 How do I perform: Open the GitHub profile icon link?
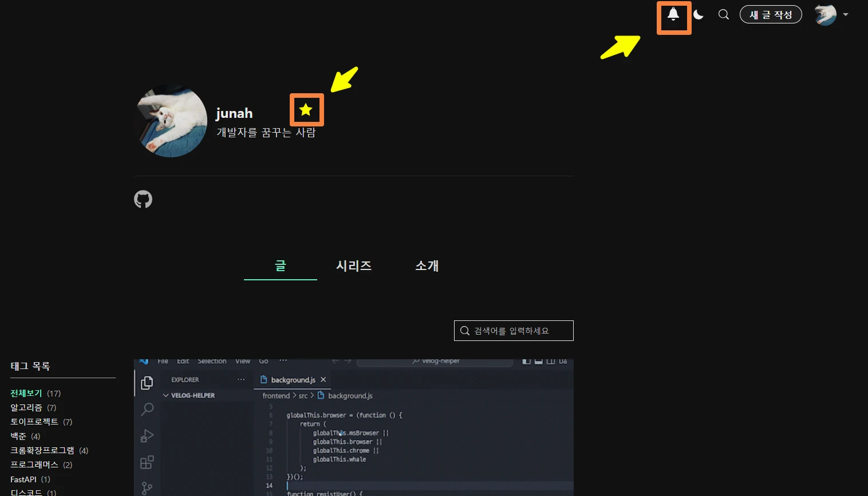[143, 199]
